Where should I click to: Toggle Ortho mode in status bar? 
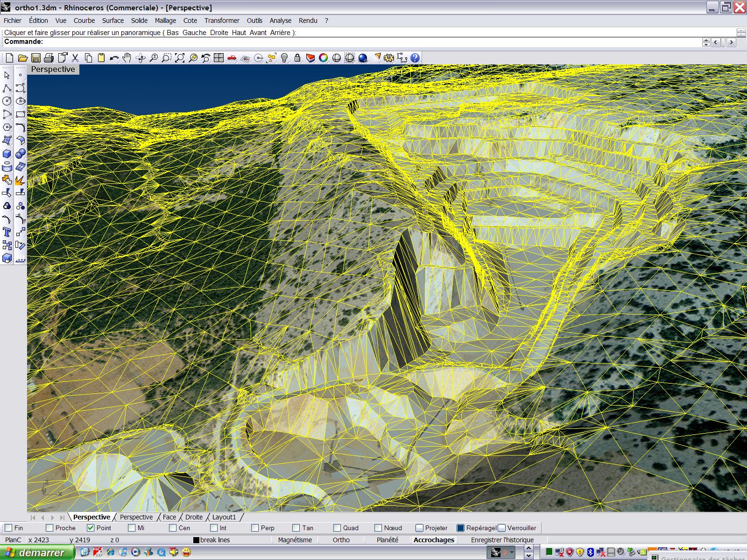coord(341,540)
